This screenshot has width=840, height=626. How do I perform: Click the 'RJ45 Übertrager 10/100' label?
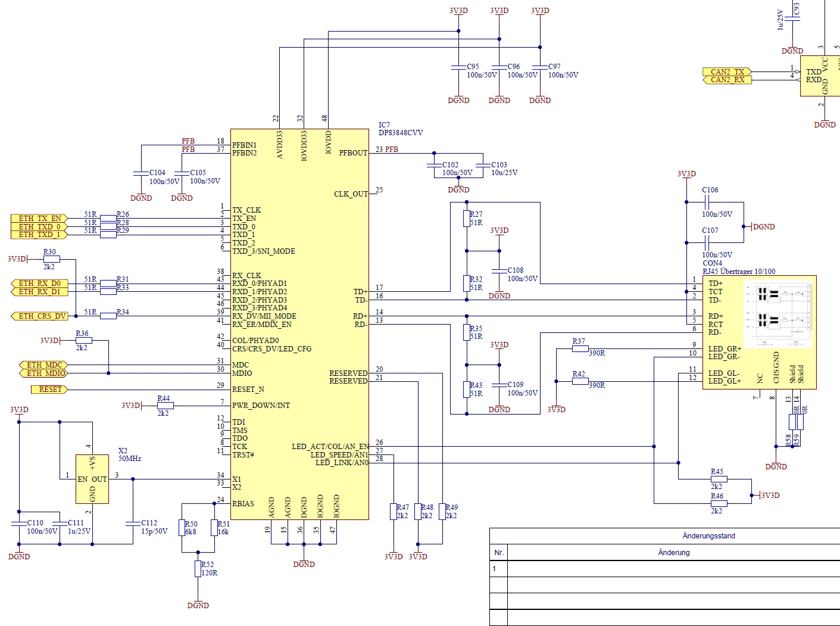(739, 272)
